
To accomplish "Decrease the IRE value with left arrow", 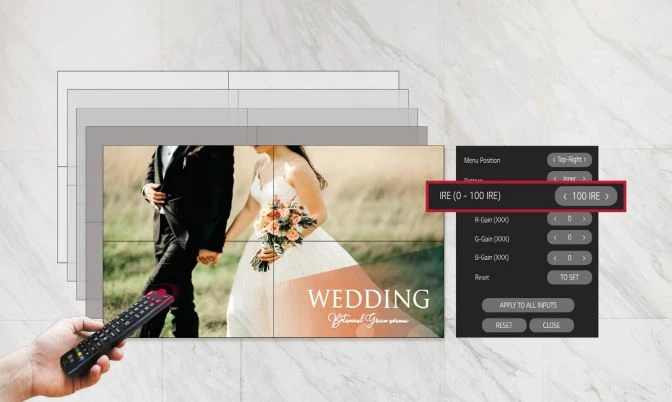I will tap(565, 196).
